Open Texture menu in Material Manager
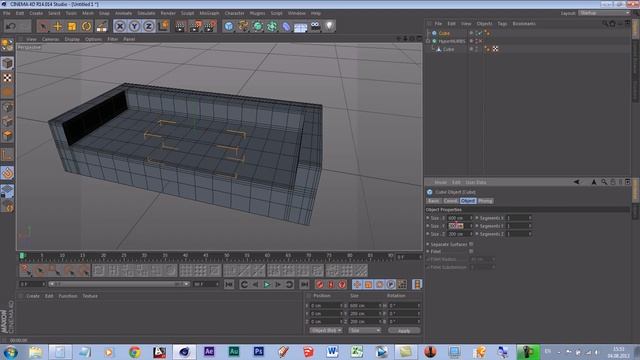 90,296
